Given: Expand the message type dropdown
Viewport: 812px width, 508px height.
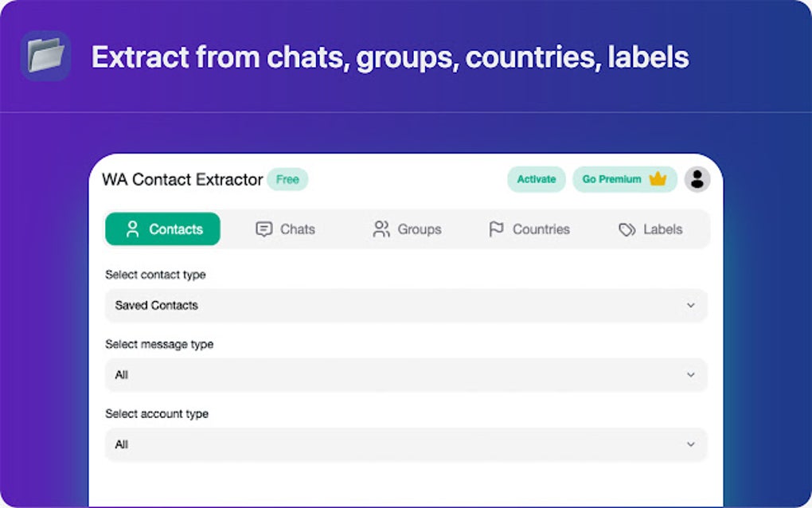Looking at the screenshot, I should pyautogui.click(x=405, y=375).
